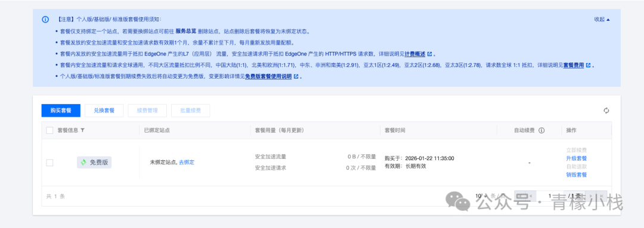Viewport: 644px width, 228px height.
Task: Open the 去绑定 link
Action: (187, 163)
